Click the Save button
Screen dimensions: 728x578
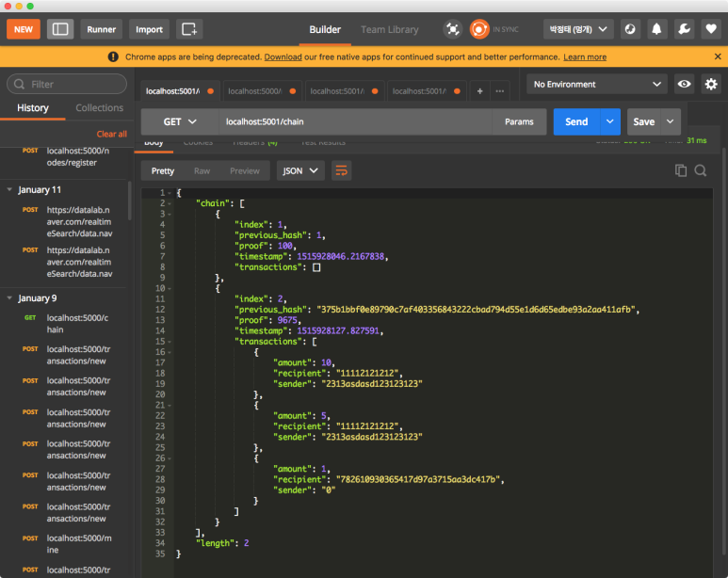(644, 121)
